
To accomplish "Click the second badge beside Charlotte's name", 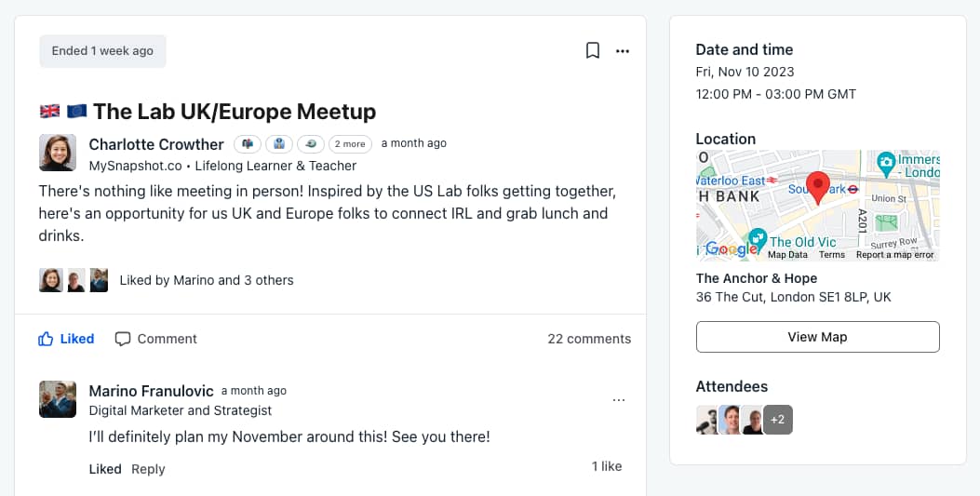I will point(279,143).
